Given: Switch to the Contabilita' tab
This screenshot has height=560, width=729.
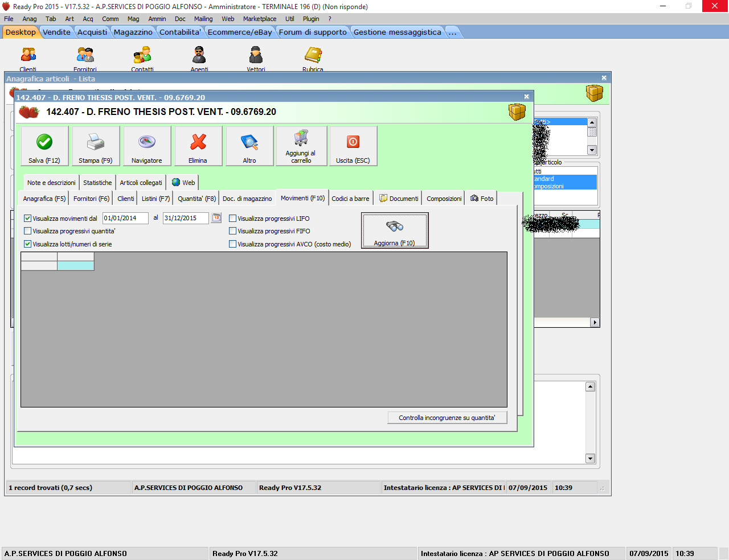Looking at the screenshot, I should (180, 32).
